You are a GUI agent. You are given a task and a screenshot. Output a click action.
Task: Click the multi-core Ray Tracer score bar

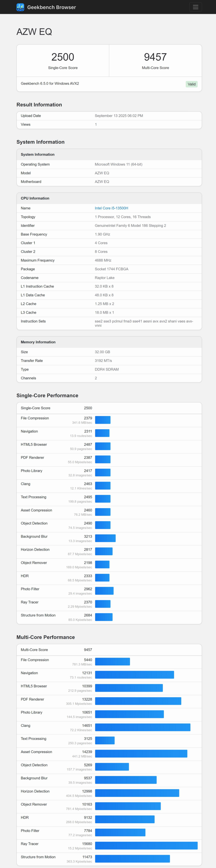pos(146,845)
